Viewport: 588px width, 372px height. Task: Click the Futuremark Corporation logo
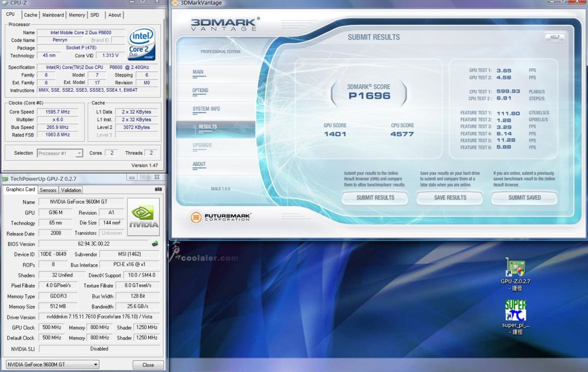pos(220,217)
